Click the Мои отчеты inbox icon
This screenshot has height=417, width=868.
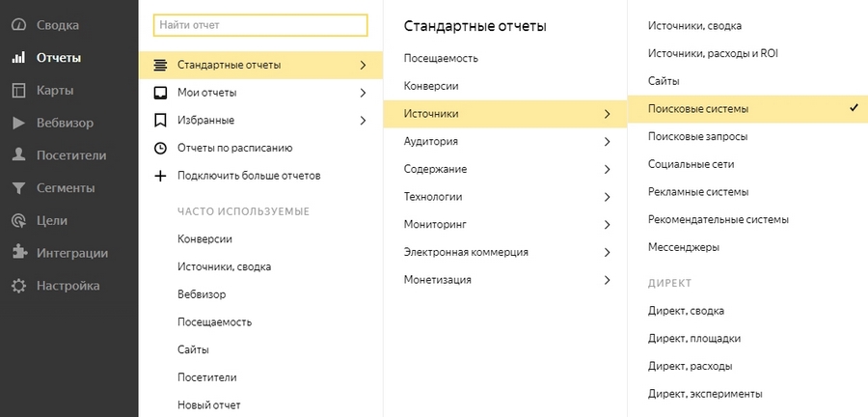(x=160, y=93)
